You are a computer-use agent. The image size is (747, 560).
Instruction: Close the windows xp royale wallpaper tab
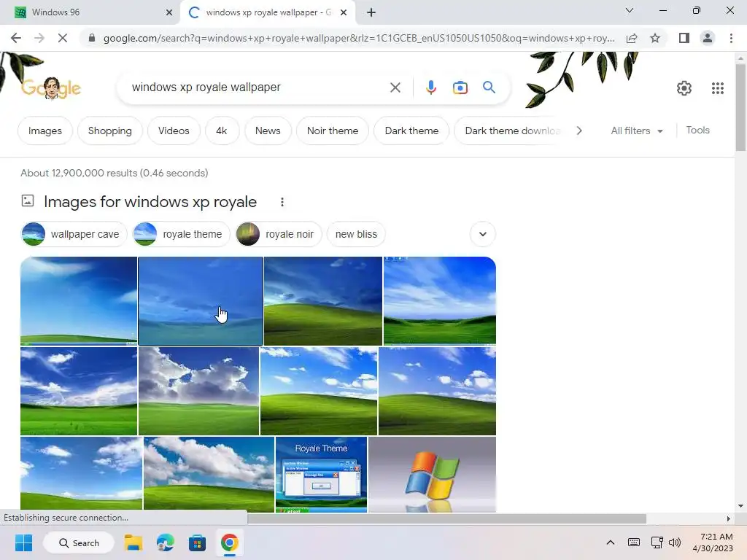(344, 13)
